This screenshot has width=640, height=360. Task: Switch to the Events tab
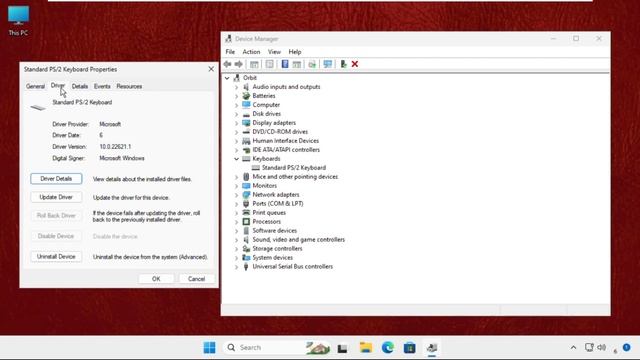[x=102, y=87]
